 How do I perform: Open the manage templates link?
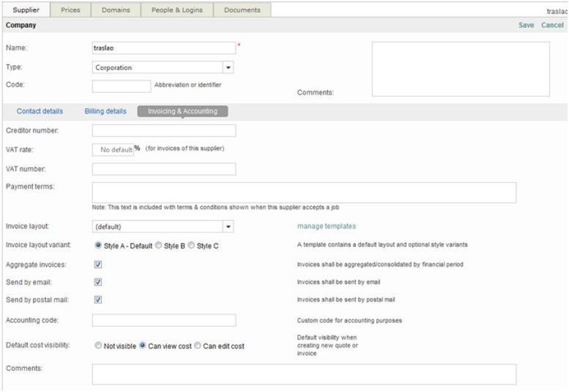[x=326, y=226]
